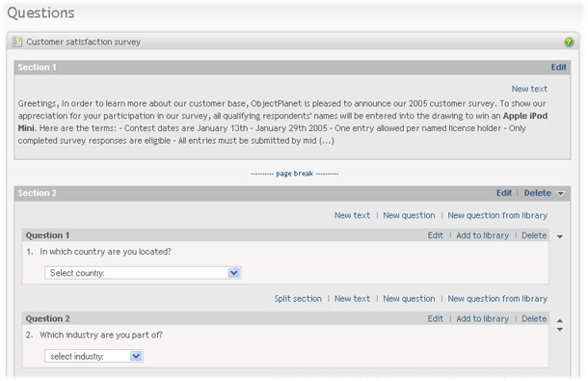
Task: Delete Section 2
Action: [x=537, y=193]
